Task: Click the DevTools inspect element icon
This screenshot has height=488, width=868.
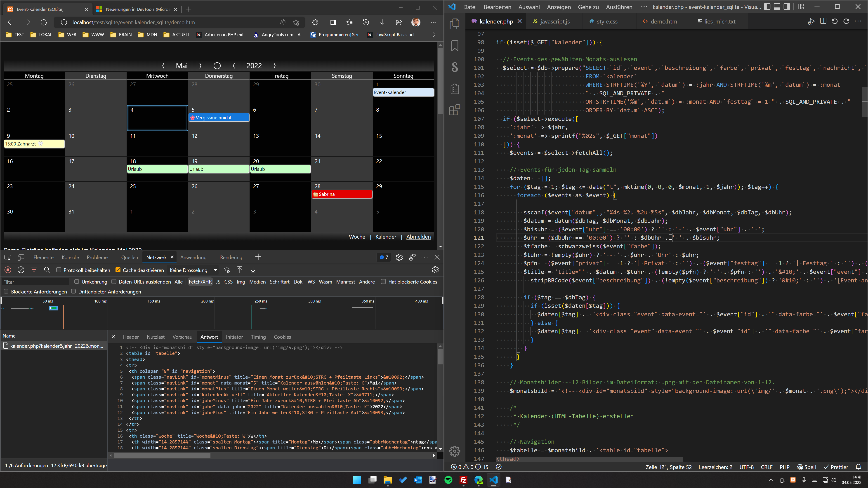Action: pos(8,257)
